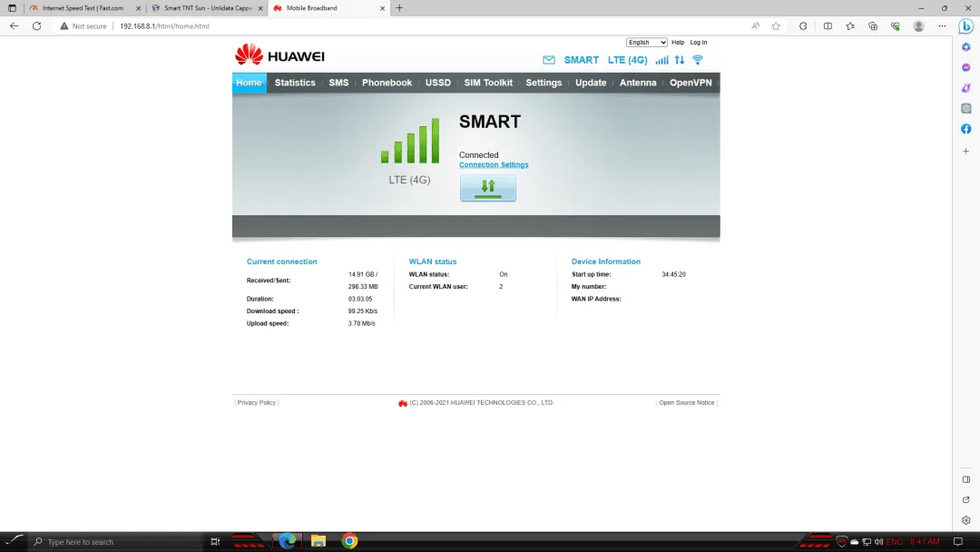980x552 pixels.
Task: Open the Update menu
Action: coord(591,83)
